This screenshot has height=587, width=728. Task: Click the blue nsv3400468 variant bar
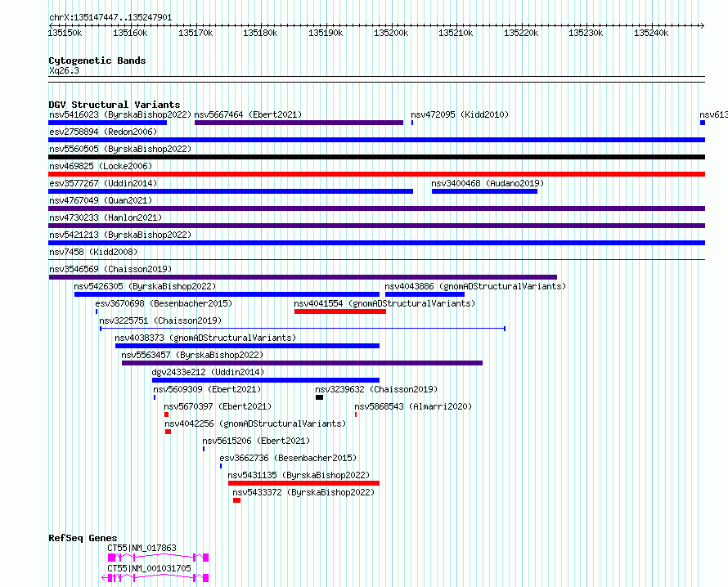tap(485, 191)
